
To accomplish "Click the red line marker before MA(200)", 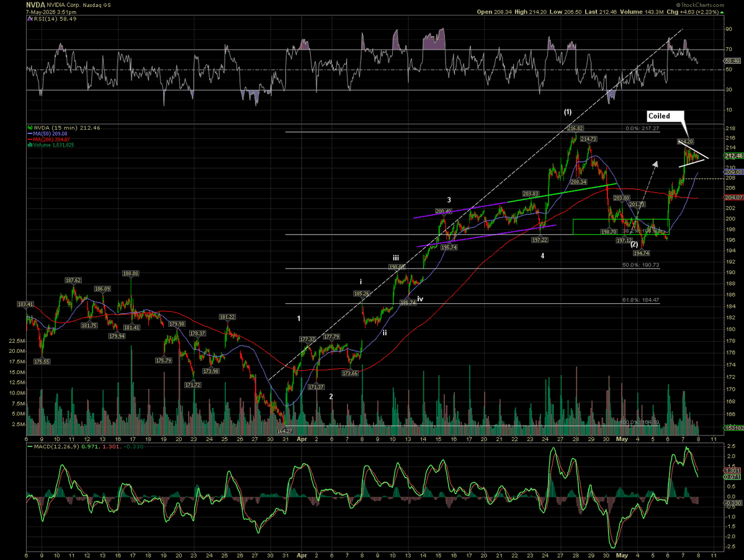I will coord(30,140).
